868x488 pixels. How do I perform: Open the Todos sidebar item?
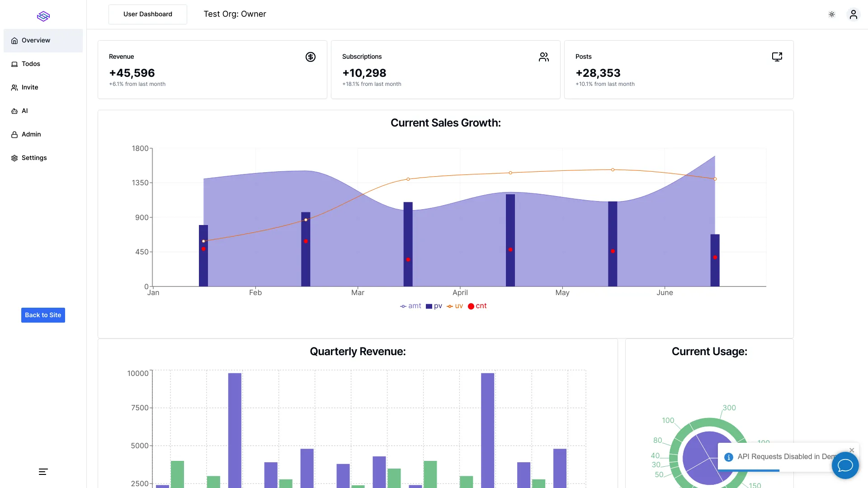[x=43, y=64]
